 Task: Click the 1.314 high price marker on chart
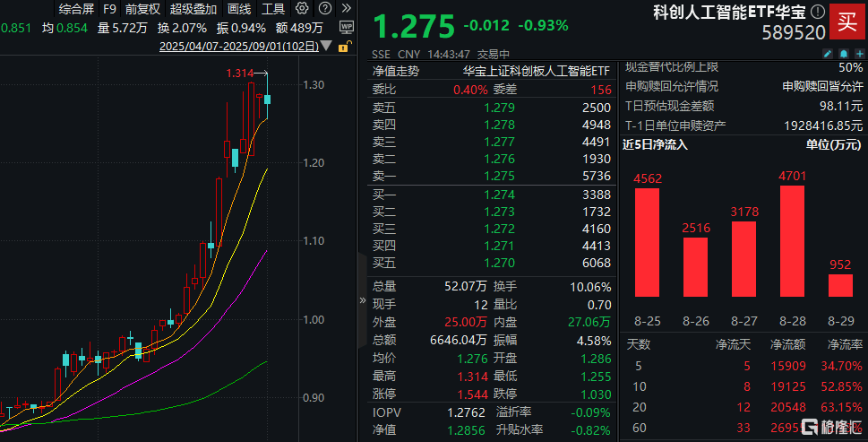tap(240, 74)
